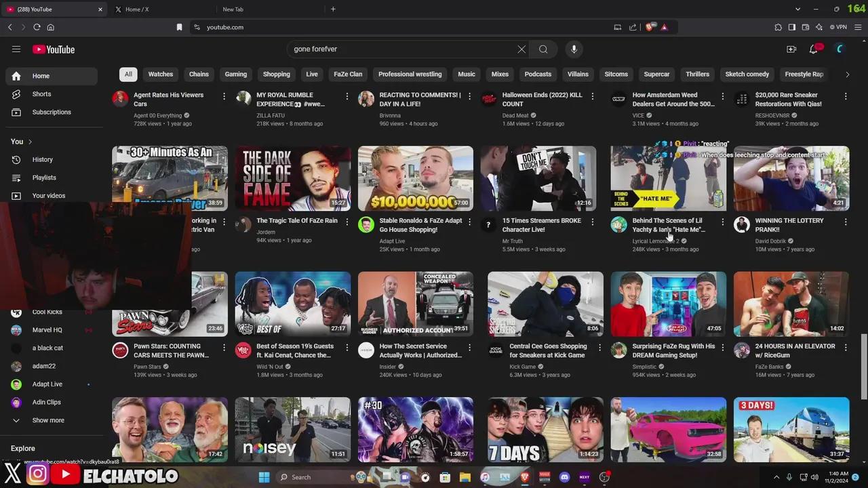Image resolution: width=868 pixels, height=488 pixels.
Task: Open the notifications bell
Action: [x=814, y=49]
